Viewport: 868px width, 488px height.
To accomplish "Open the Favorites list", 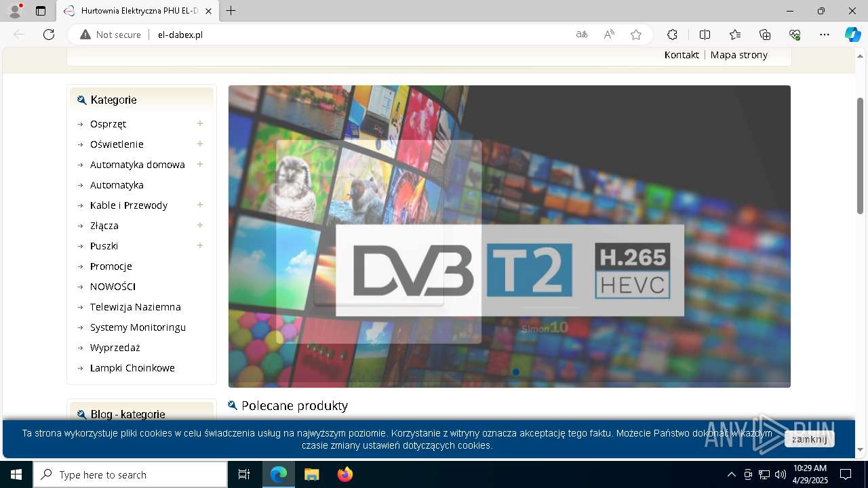I will [735, 35].
